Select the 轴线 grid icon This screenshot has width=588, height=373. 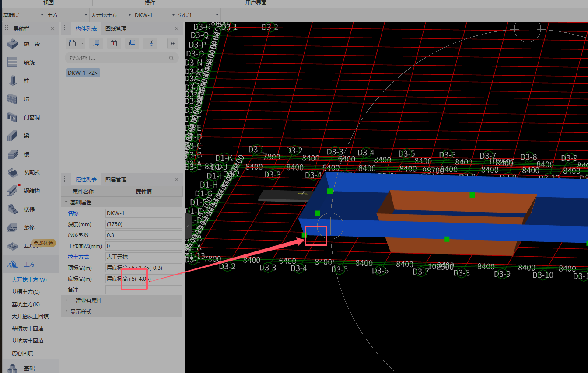point(13,62)
